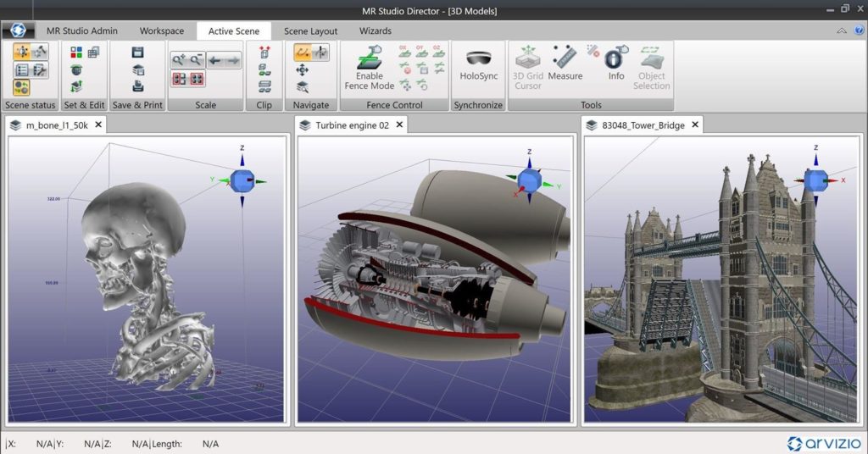The image size is (868, 454).
Task: Click the fence save disk icon
Action: (422, 69)
